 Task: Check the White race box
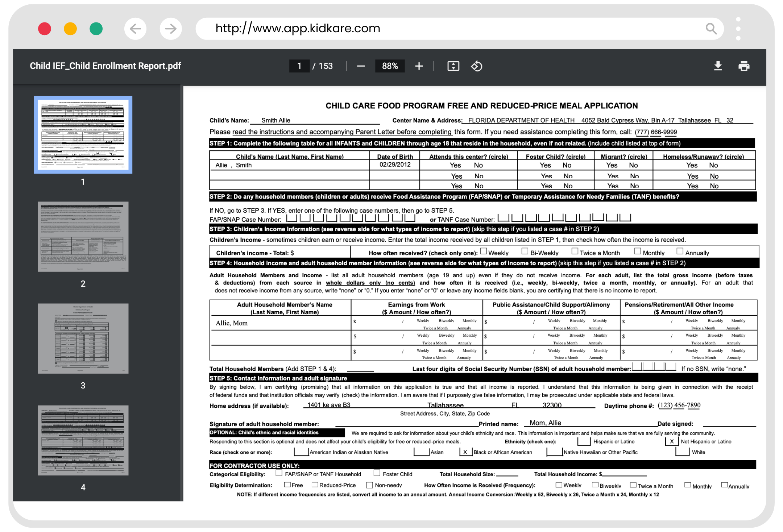(x=683, y=452)
